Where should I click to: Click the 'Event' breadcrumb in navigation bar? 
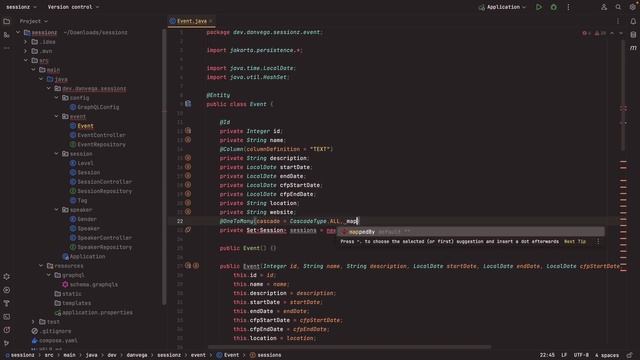tap(227, 355)
